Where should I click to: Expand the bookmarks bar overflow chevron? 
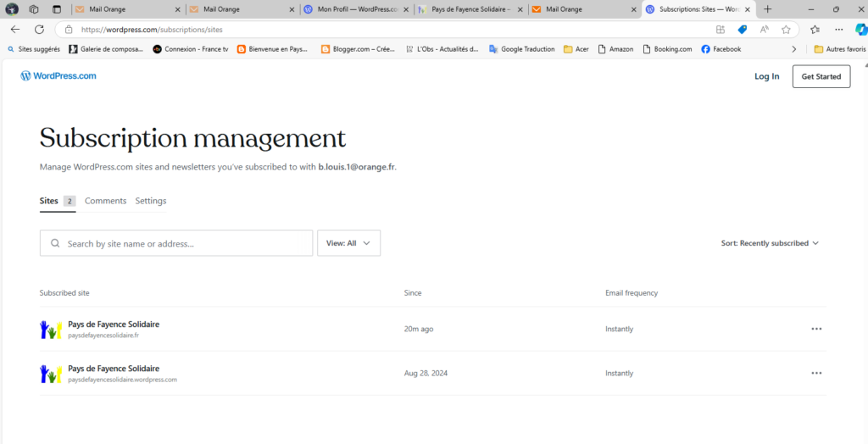coord(793,49)
